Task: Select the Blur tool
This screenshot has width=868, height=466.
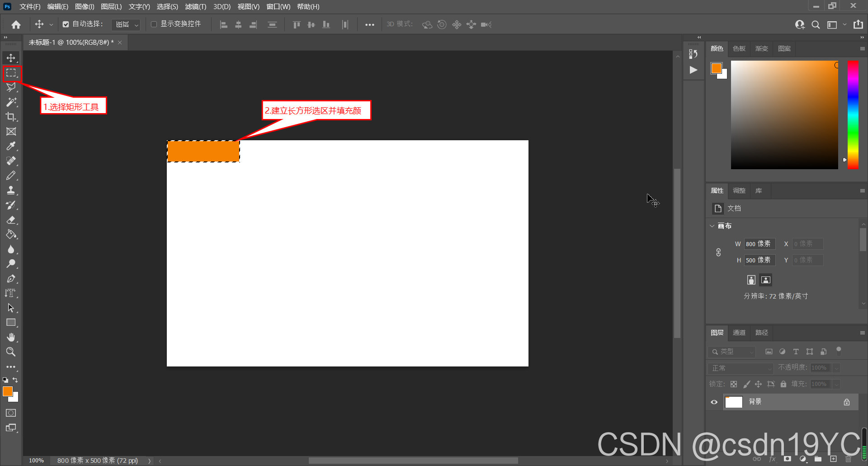Action: [11, 249]
